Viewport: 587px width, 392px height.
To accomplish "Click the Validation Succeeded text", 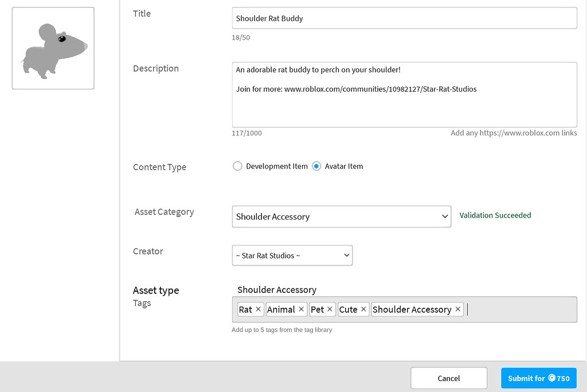I will (495, 215).
